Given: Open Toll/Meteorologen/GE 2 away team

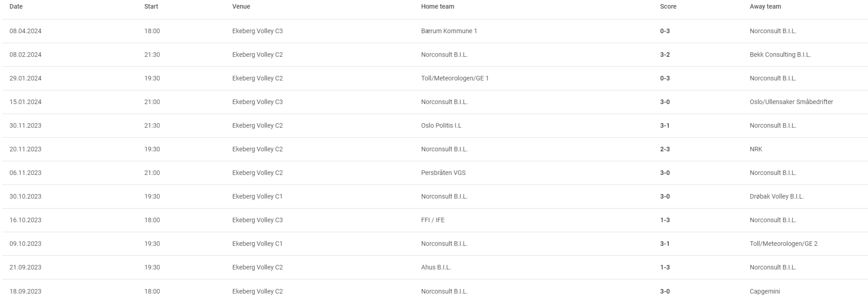Looking at the screenshot, I should (x=784, y=244).
